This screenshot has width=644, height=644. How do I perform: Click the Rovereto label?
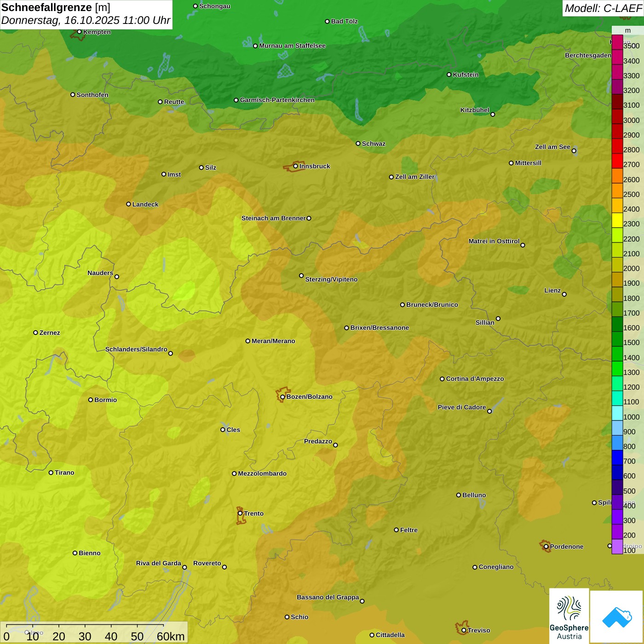click(x=207, y=563)
